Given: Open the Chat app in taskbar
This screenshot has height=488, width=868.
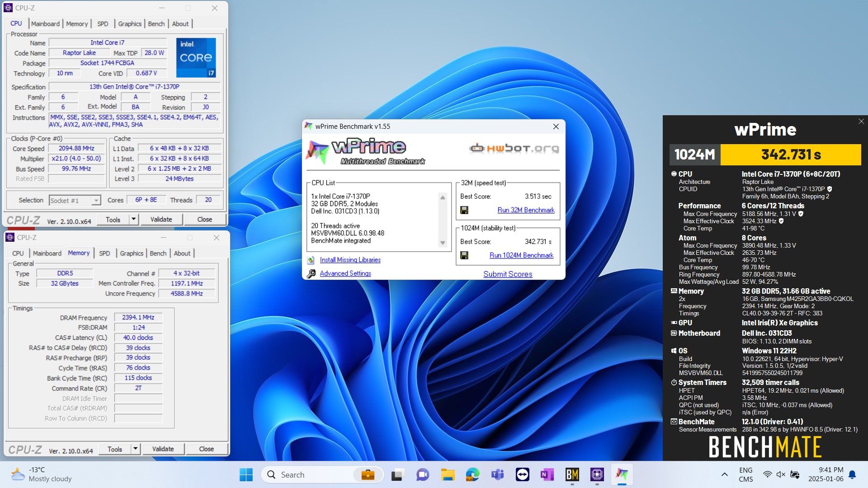Looking at the screenshot, I should coord(423,474).
